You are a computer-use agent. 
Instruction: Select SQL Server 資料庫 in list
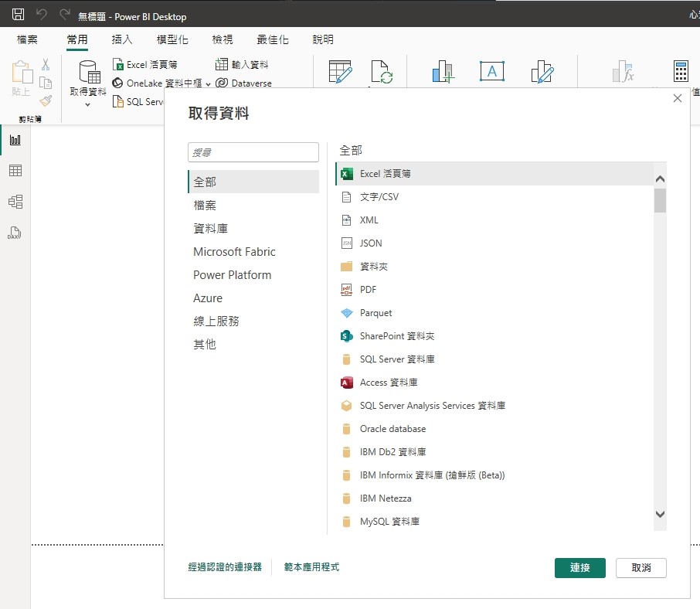[494, 359]
